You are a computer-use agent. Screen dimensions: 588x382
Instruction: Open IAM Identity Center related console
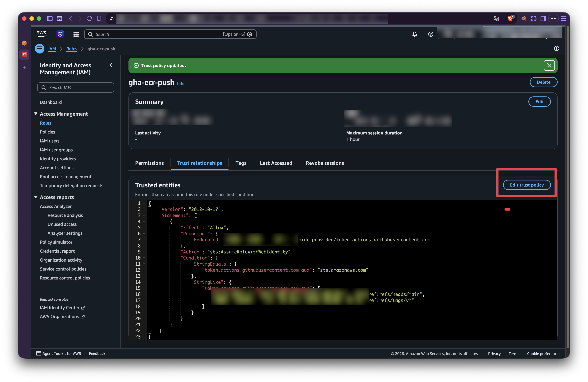[62, 307]
